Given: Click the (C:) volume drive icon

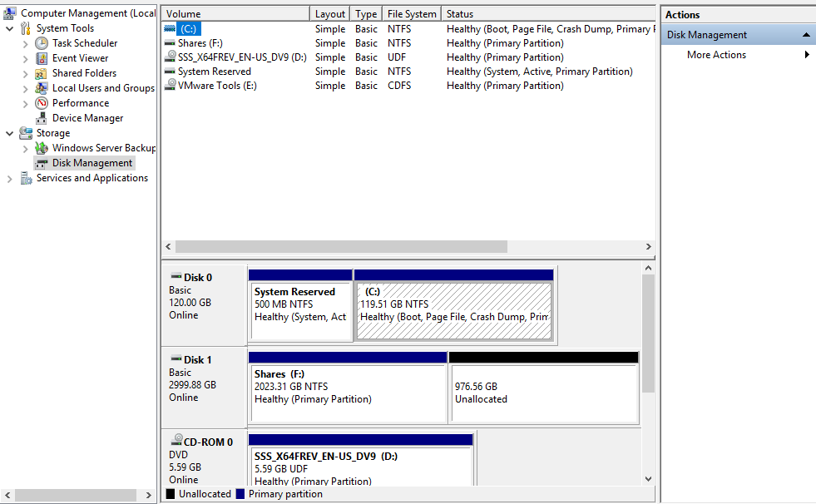Looking at the screenshot, I should [170, 28].
